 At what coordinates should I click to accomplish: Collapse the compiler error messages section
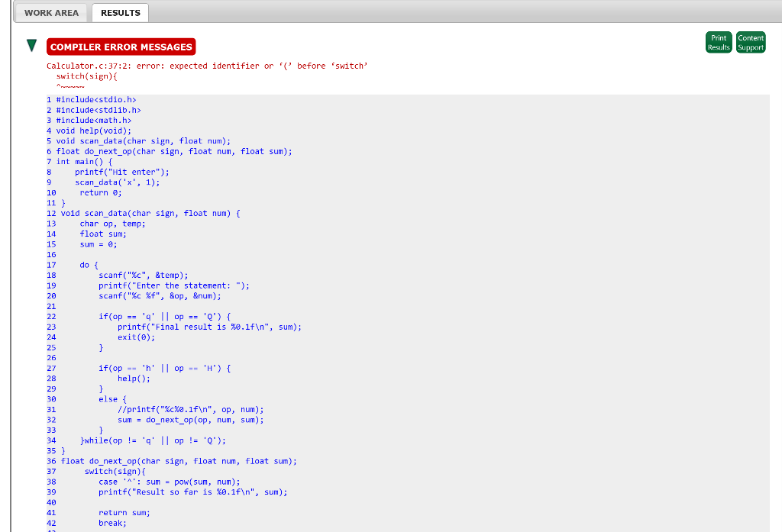tap(31, 46)
